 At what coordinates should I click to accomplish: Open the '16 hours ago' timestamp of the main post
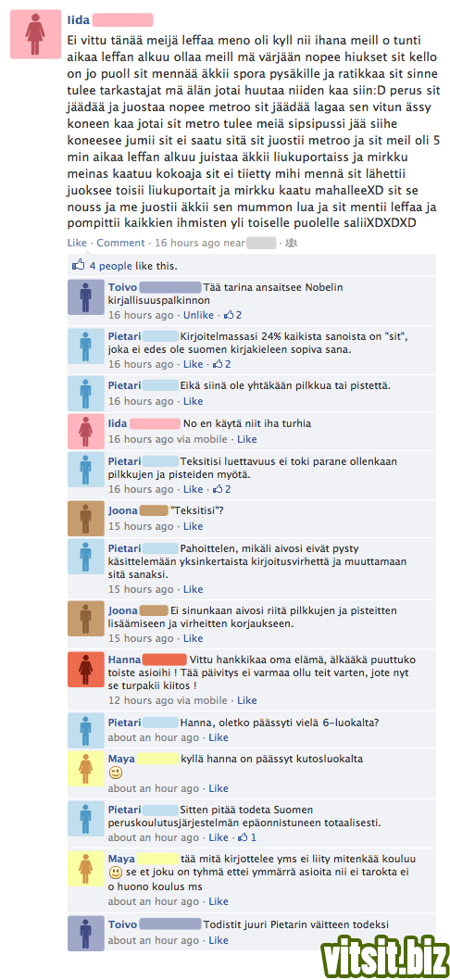(187, 243)
